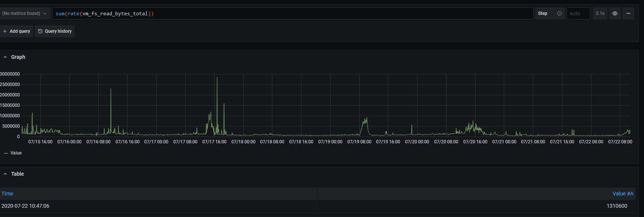The width and height of the screenshot is (644, 217).
Task: Click x-axis label '07/21 08:00'
Action: 533,142
